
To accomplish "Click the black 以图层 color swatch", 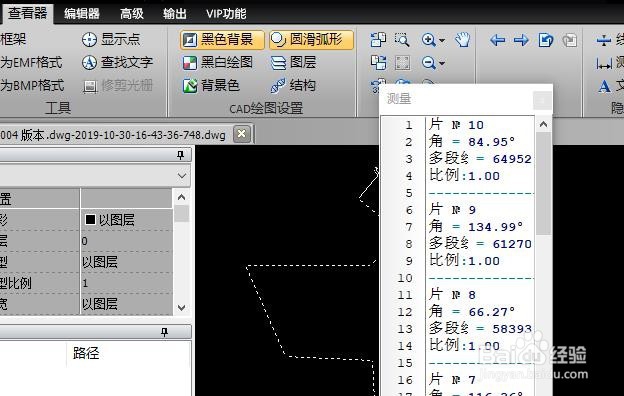I will point(90,219).
